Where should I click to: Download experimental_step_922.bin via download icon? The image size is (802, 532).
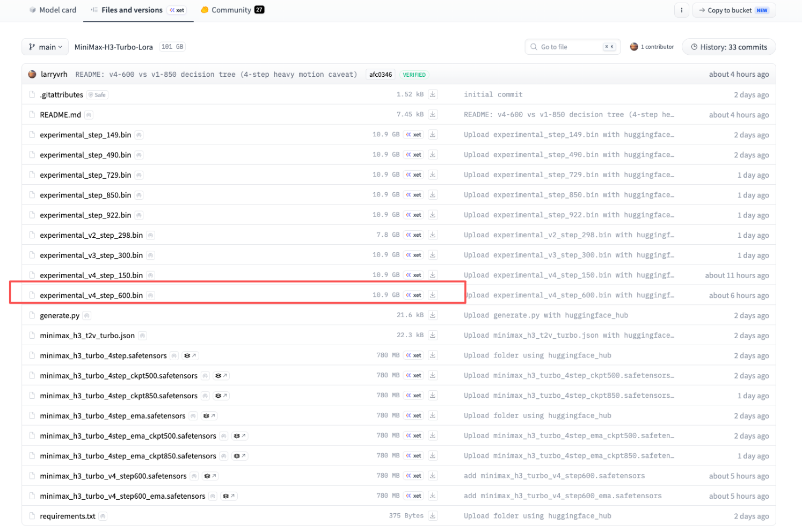[433, 215]
